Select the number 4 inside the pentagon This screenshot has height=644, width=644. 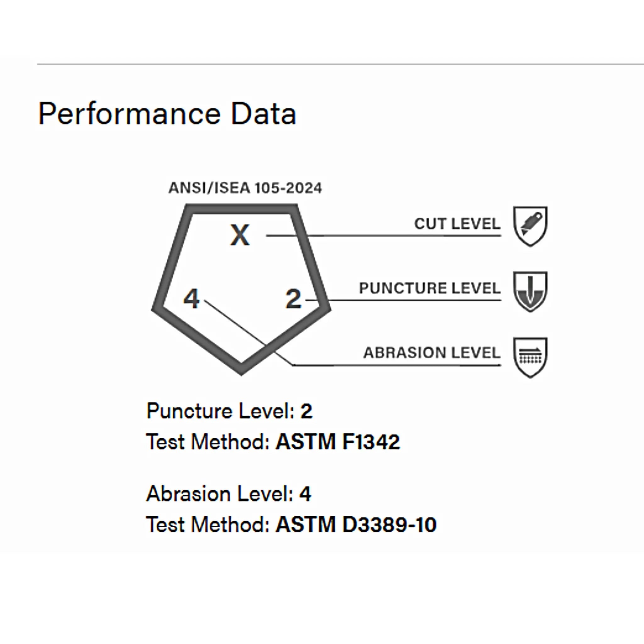coord(192,298)
